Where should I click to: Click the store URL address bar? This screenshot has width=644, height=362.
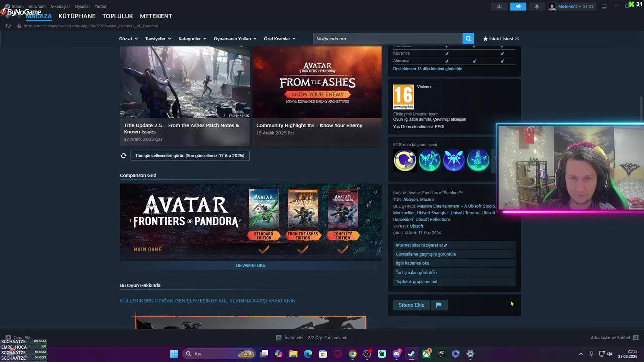[x=91, y=26]
